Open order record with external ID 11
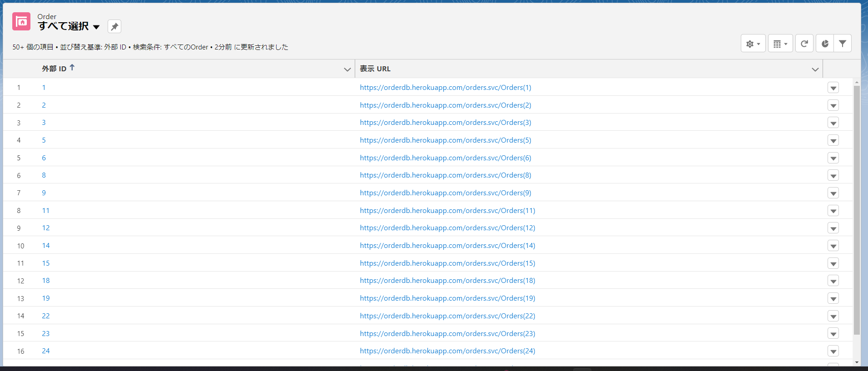Image resolution: width=868 pixels, height=371 pixels. (x=46, y=211)
